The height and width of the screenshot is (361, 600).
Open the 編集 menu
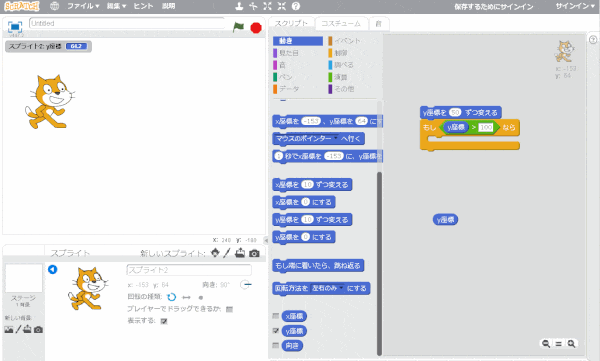click(116, 6)
